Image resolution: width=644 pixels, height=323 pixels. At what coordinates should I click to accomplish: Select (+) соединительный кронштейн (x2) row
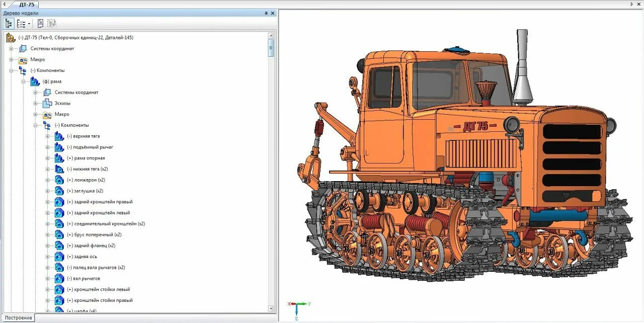coord(106,224)
